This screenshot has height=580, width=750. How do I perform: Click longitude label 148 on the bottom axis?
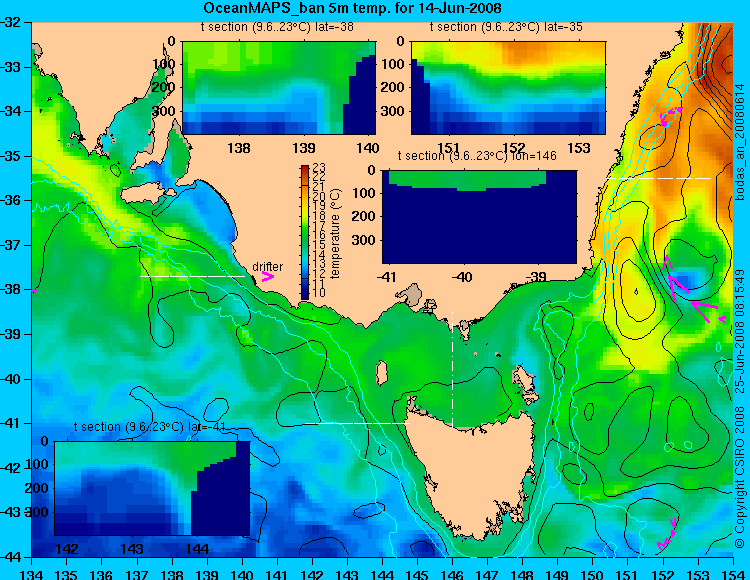[523, 574]
